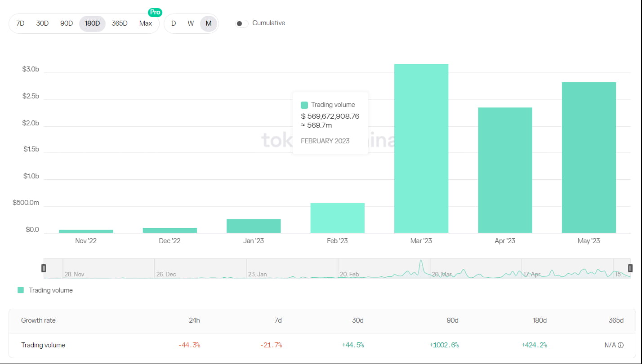Click the Trading volume legend color square
The width and height of the screenshot is (642, 364).
21,290
